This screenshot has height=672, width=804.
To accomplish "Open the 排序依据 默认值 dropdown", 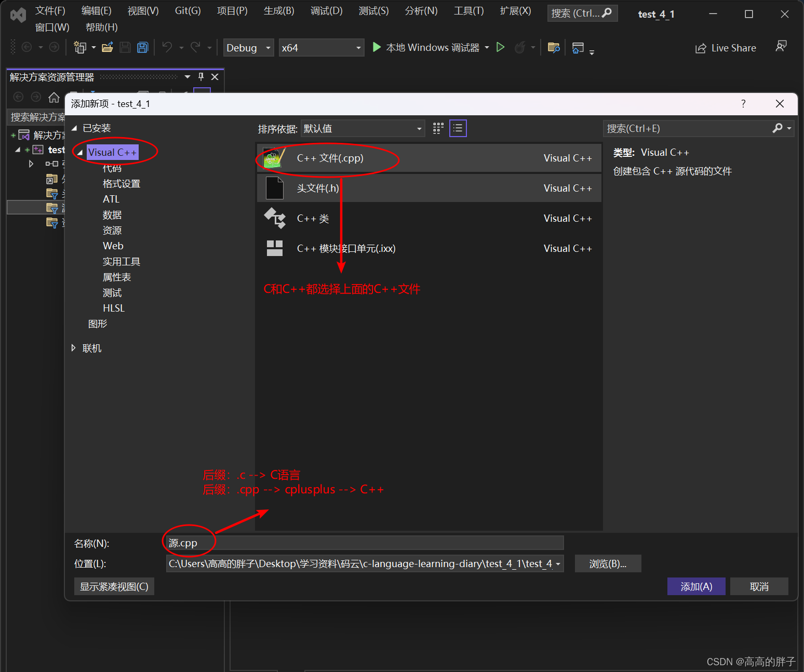I will pos(363,128).
